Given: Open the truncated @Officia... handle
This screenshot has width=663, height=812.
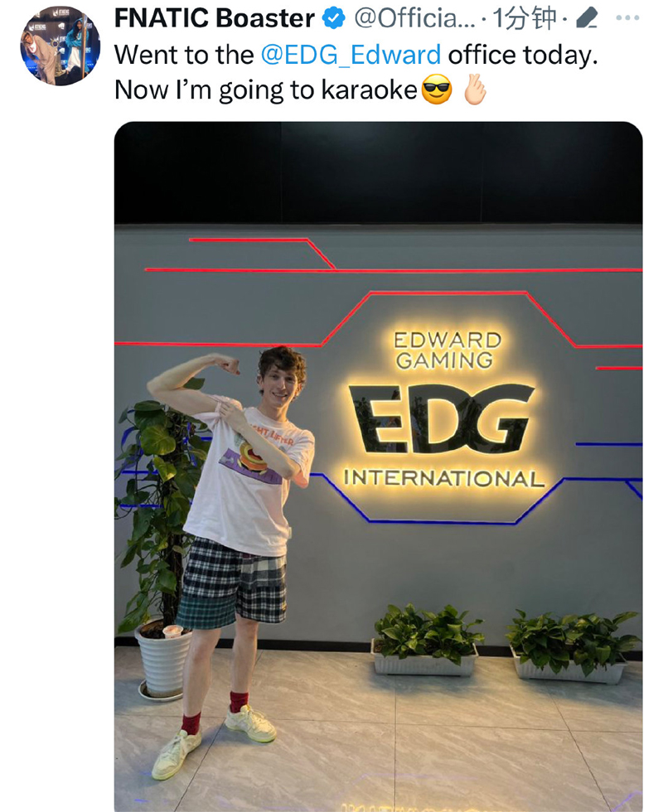Looking at the screenshot, I should click(414, 18).
